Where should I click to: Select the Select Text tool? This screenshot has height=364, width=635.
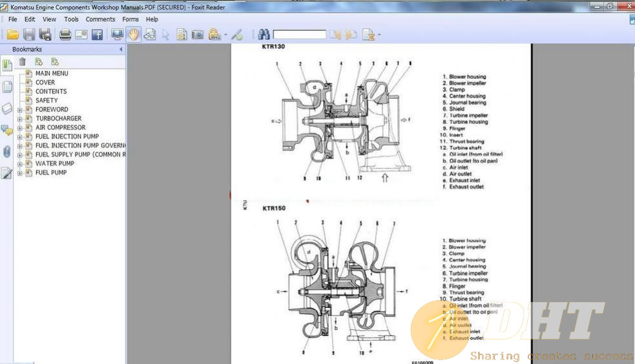(182, 35)
